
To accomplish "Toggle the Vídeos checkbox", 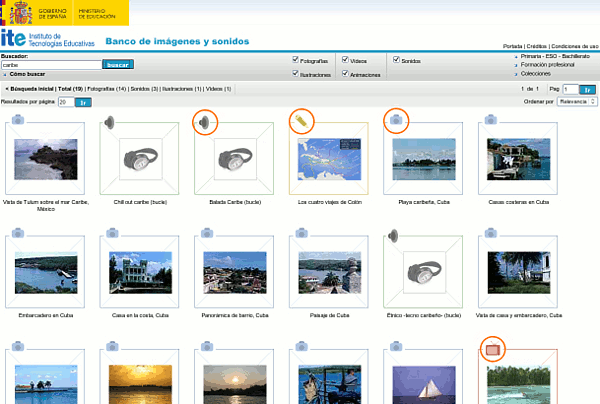I will [x=345, y=59].
